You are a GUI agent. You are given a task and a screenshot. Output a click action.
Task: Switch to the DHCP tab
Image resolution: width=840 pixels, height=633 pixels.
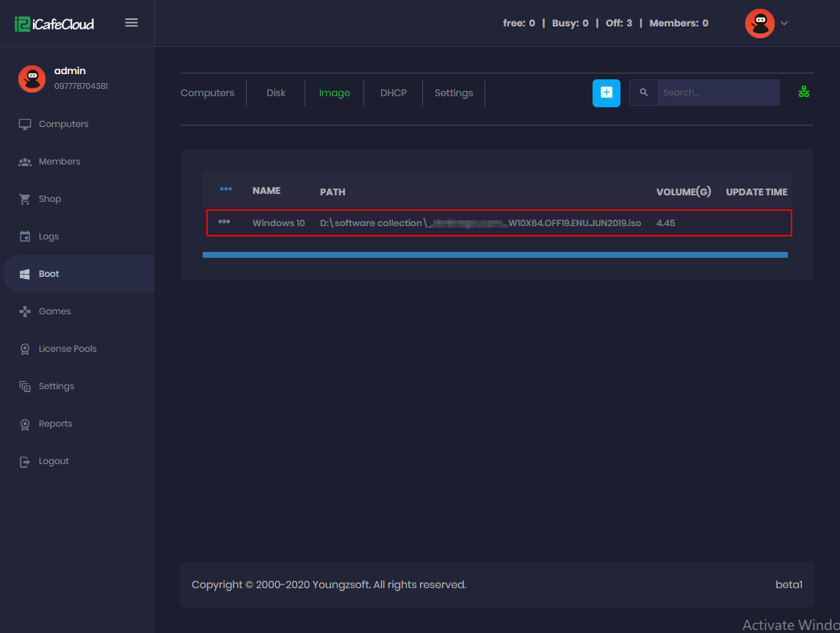tap(393, 93)
